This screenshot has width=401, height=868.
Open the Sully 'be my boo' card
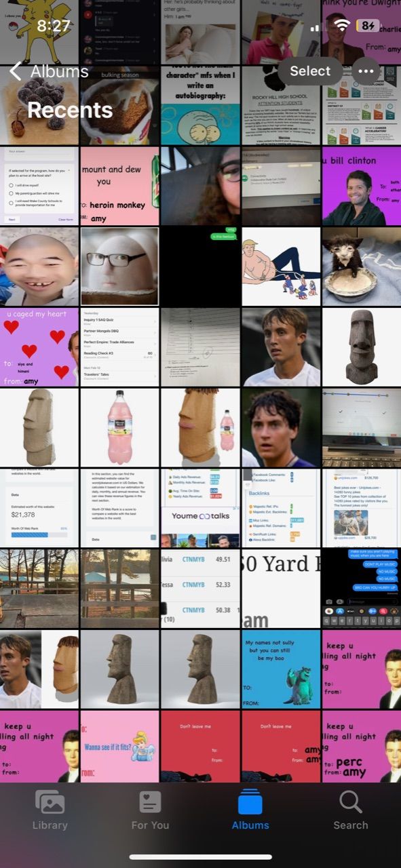pos(281,669)
